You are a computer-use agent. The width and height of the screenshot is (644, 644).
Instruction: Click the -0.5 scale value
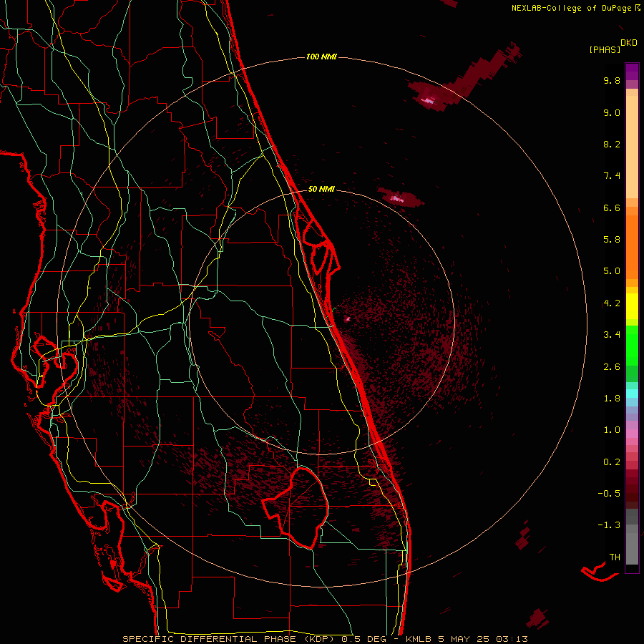[609, 494]
